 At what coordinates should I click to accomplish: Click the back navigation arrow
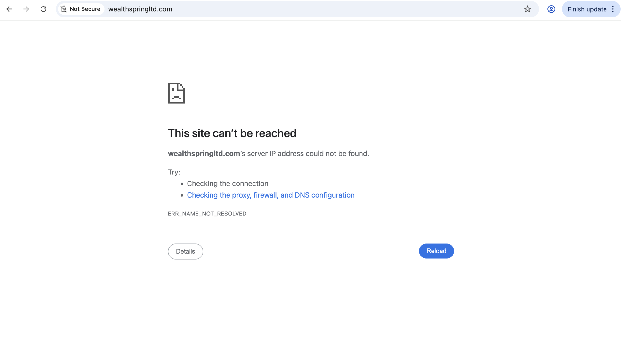pos(9,9)
